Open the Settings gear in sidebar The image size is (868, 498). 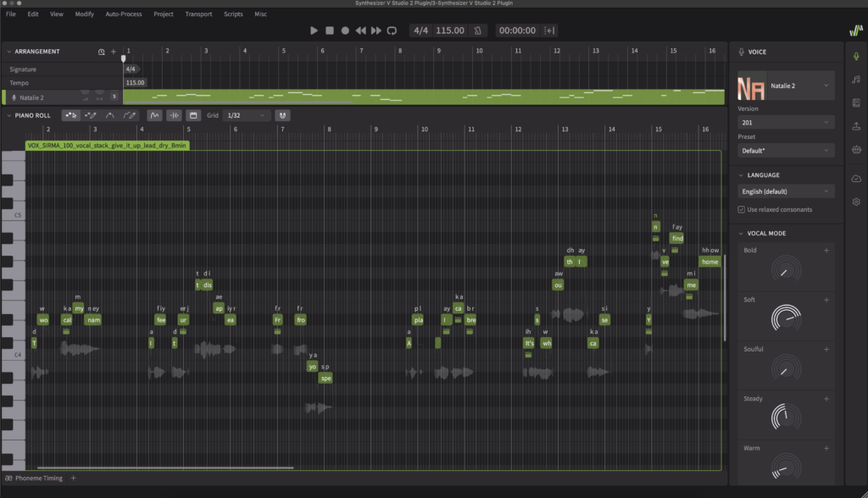pyautogui.click(x=856, y=202)
